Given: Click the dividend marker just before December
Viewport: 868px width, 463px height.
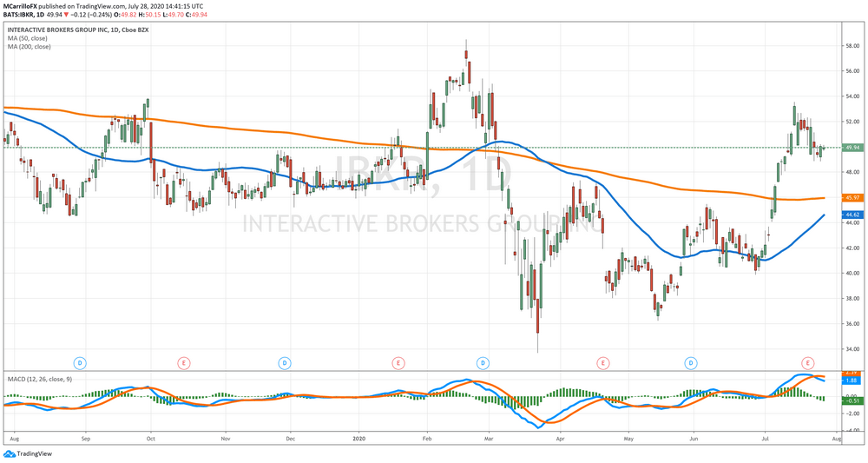Looking at the screenshot, I should [x=284, y=363].
